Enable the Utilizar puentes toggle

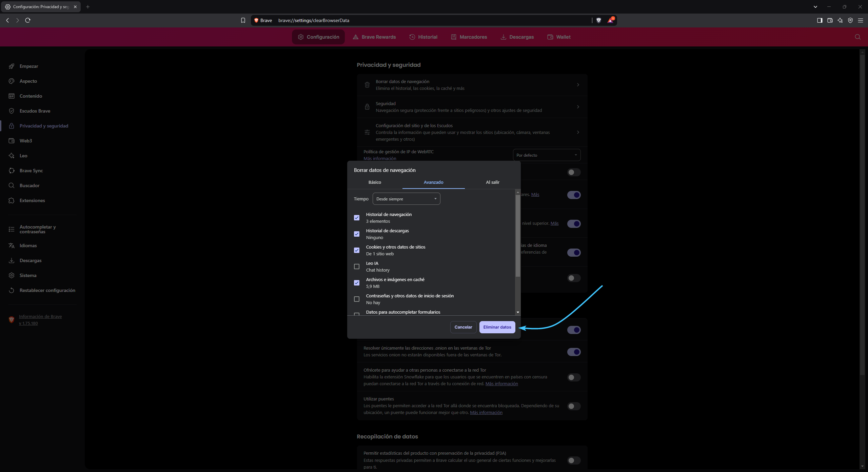pos(574,406)
